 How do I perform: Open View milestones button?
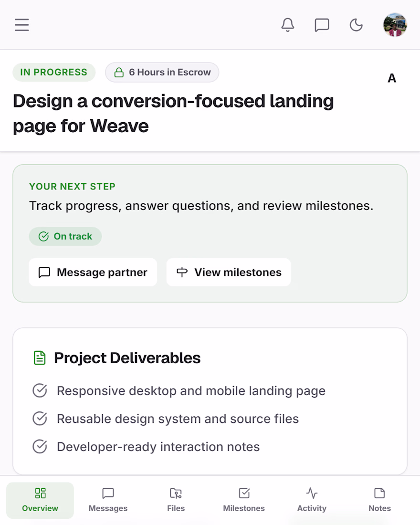tap(229, 272)
